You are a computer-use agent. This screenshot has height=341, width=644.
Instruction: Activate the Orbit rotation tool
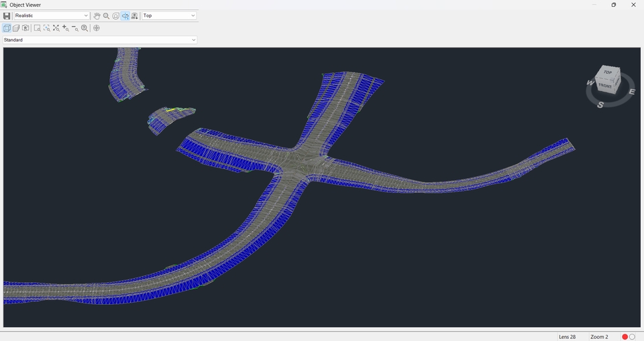point(115,15)
